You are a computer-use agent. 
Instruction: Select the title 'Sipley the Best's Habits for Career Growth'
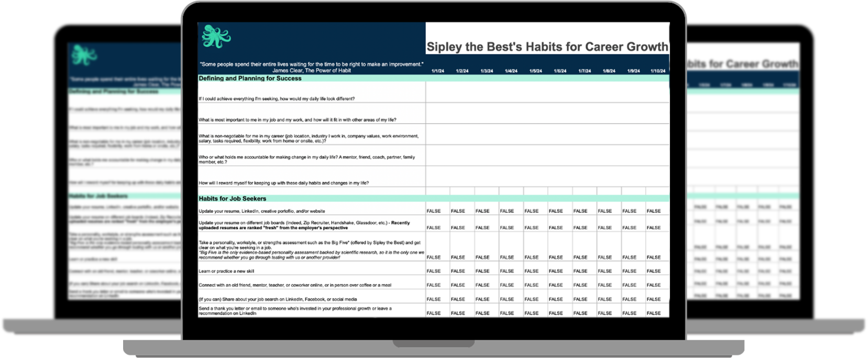547,47
